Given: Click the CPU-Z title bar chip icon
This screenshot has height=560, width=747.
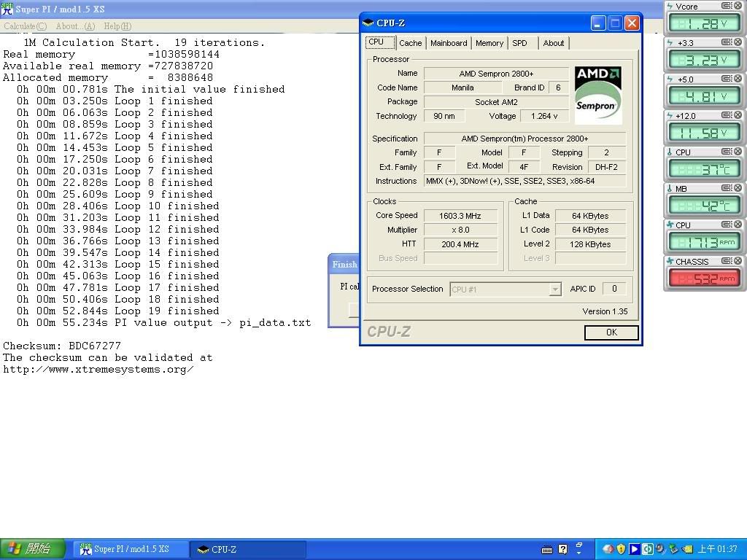Looking at the screenshot, I should (x=368, y=23).
